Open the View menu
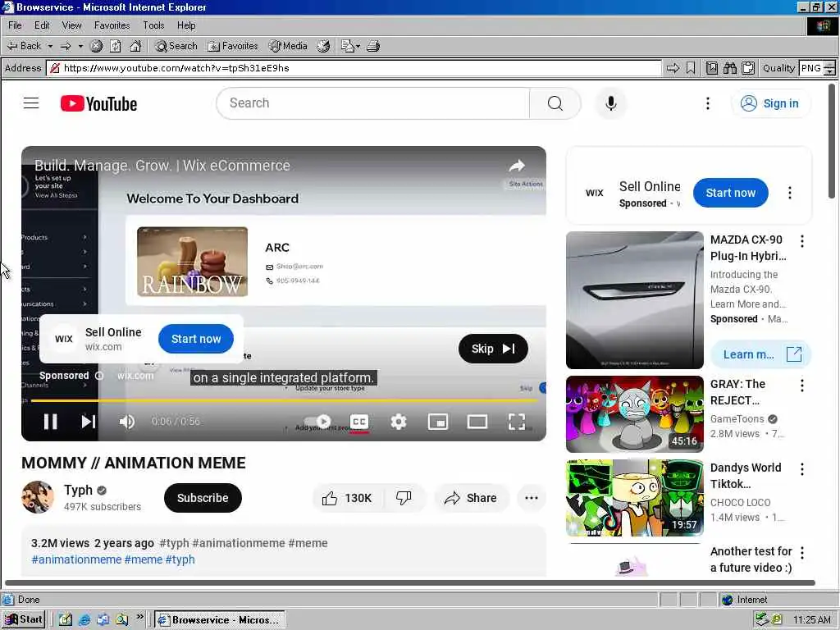The image size is (840, 630). 72,25
